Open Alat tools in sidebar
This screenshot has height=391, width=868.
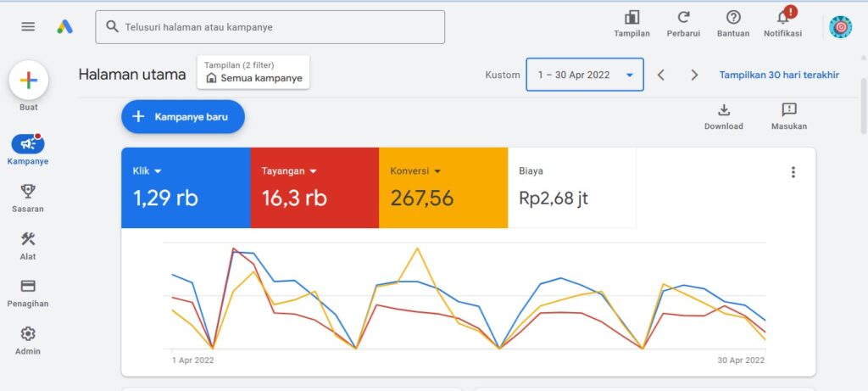pyautogui.click(x=28, y=246)
